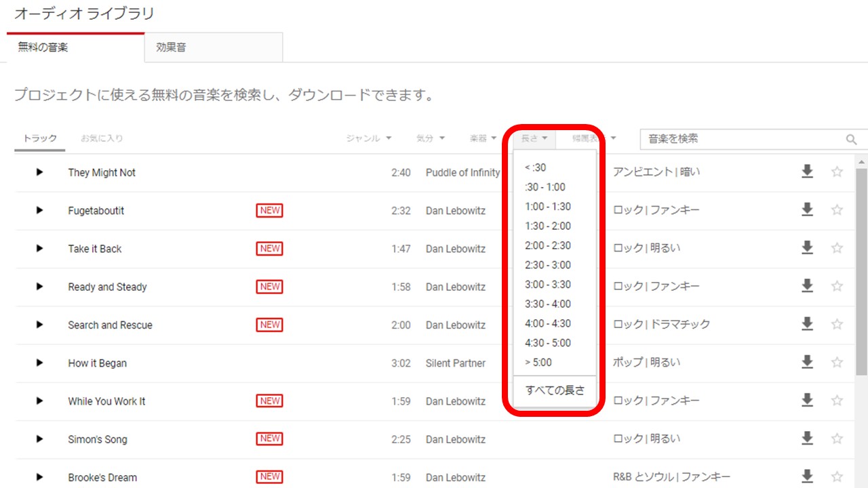Choose the 1:30 - 2:00 length option
Image resolution: width=868 pixels, height=488 pixels.
pos(555,226)
